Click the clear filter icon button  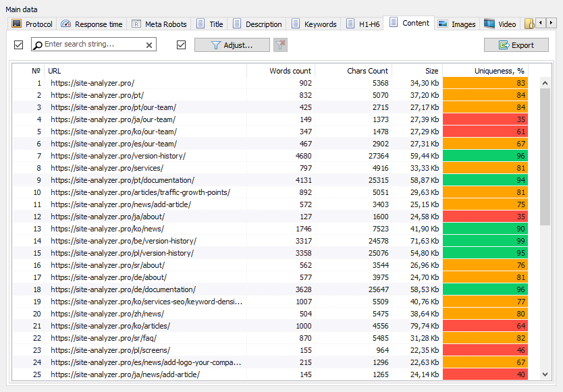click(x=280, y=45)
